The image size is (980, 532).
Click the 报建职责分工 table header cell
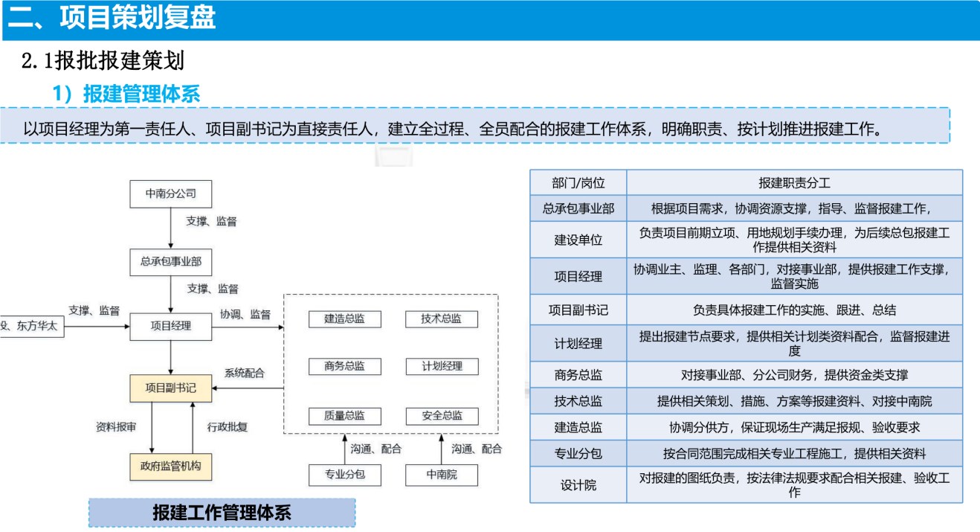(x=794, y=183)
